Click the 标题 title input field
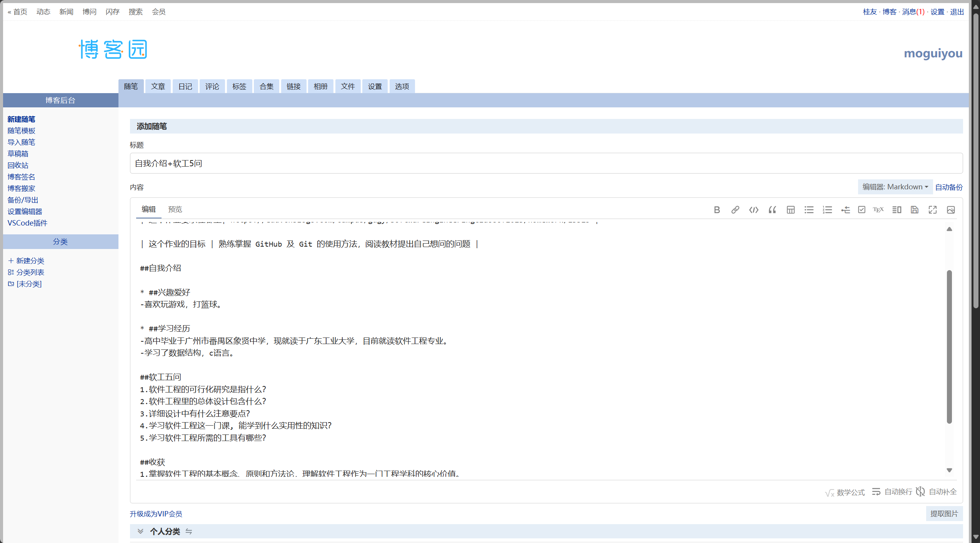This screenshot has height=543, width=980. (546, 164)
